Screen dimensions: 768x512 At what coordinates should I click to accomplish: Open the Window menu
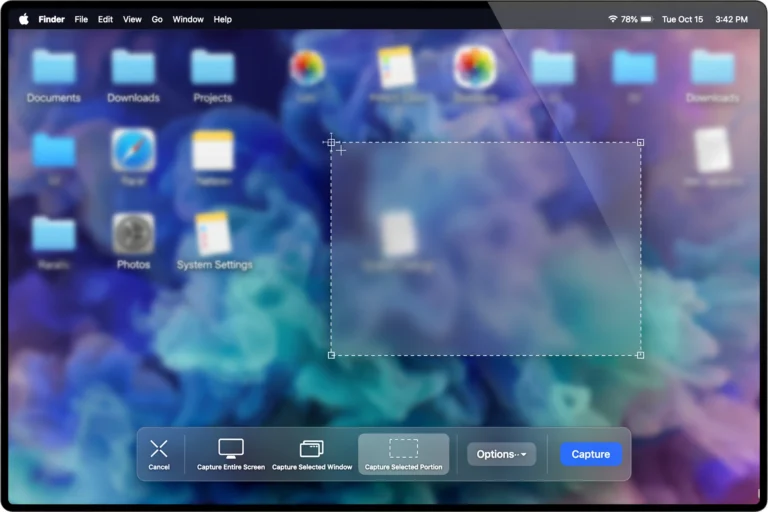pyautogui.click(x=188, y=19)
